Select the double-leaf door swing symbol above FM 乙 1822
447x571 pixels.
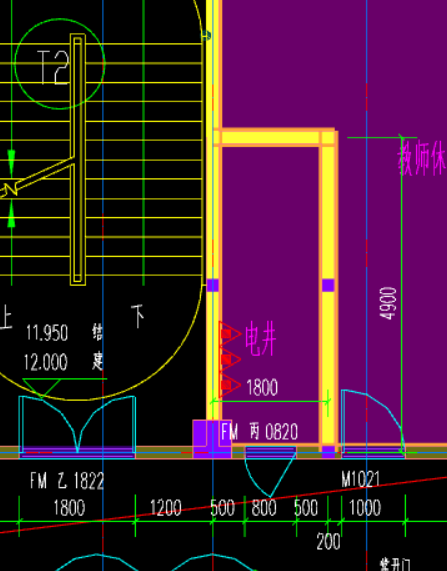click(77, 424)
